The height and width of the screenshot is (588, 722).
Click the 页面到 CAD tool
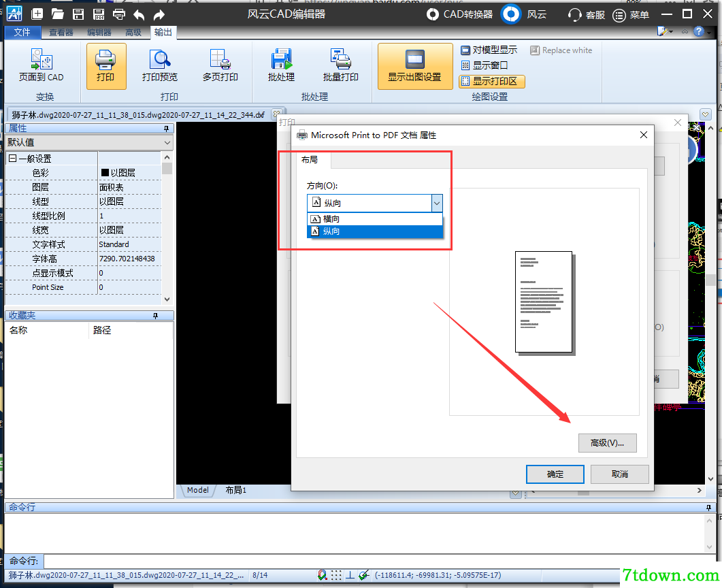(x=42, y=65)
